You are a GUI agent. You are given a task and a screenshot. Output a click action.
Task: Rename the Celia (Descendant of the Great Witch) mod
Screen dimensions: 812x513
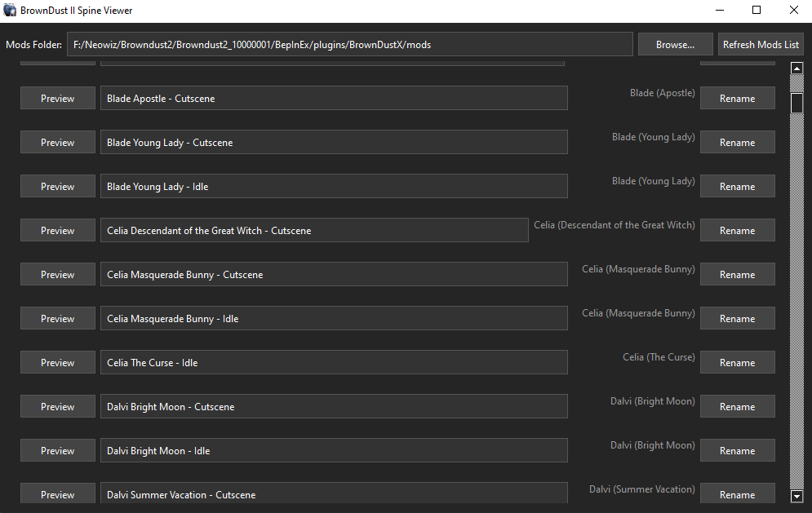coord(737,230)
